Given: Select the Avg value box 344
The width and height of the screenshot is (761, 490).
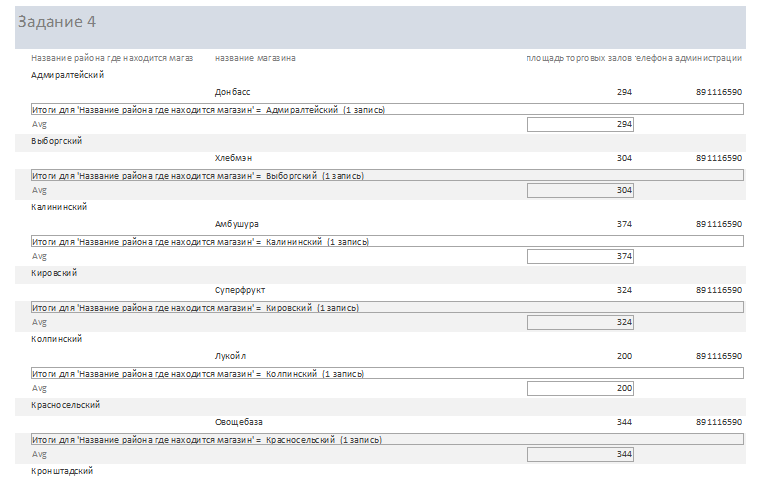Looking at the screenshot, I should pos(580,454).
